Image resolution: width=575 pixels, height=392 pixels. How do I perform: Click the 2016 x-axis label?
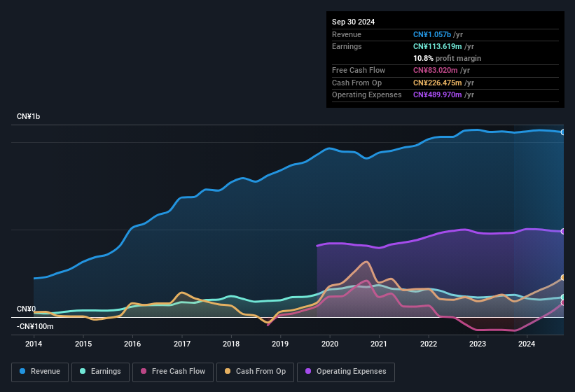point(132,344)
